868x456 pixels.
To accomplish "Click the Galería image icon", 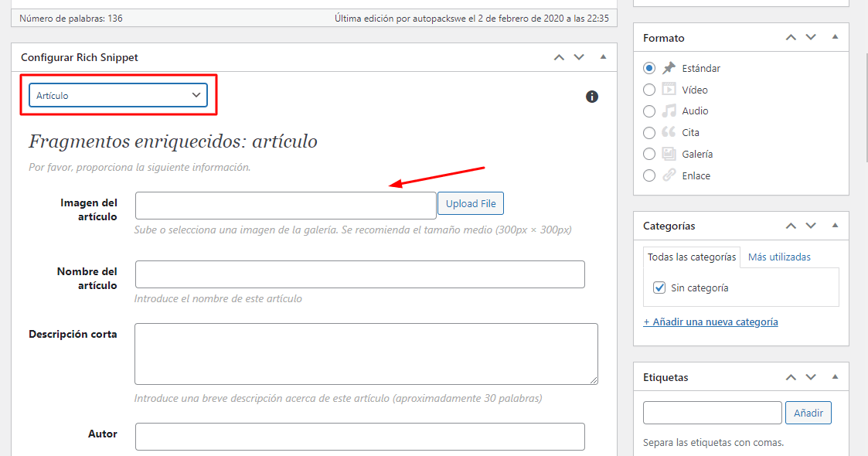I will pyautogui.click(x=669, y=153).
